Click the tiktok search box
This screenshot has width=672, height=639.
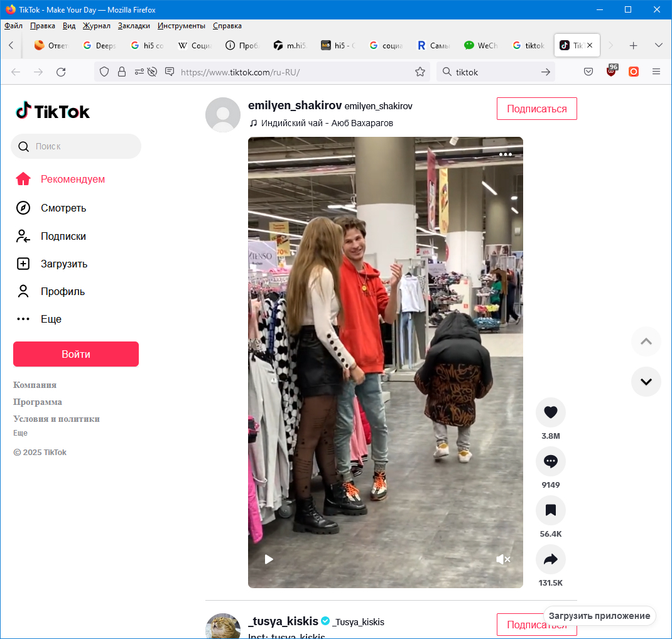coord(495,72)
